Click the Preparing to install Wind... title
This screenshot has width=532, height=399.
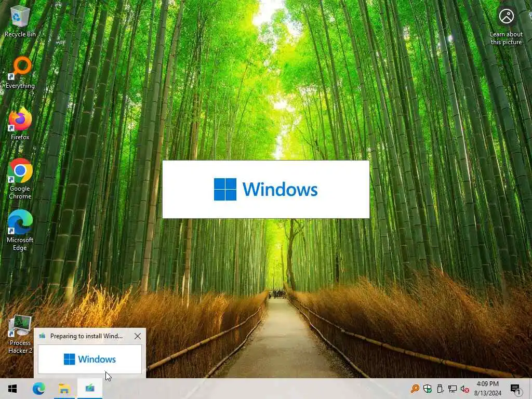(86, 336)
